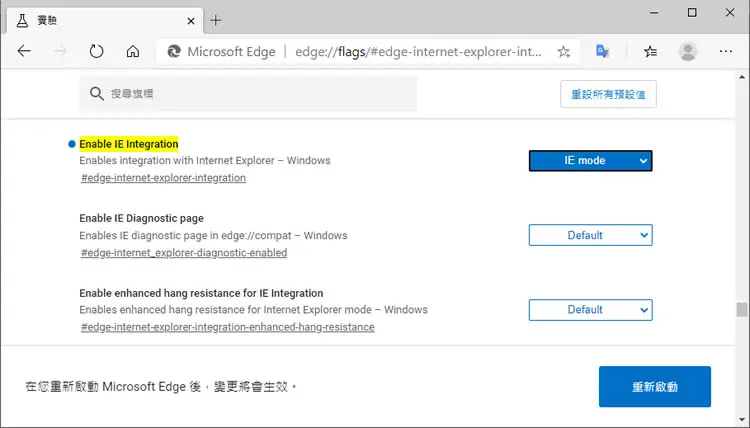Open #edge-internet_explorer-diagnostic-enabled link
This screenshot has height=428, width=750.
184,252
